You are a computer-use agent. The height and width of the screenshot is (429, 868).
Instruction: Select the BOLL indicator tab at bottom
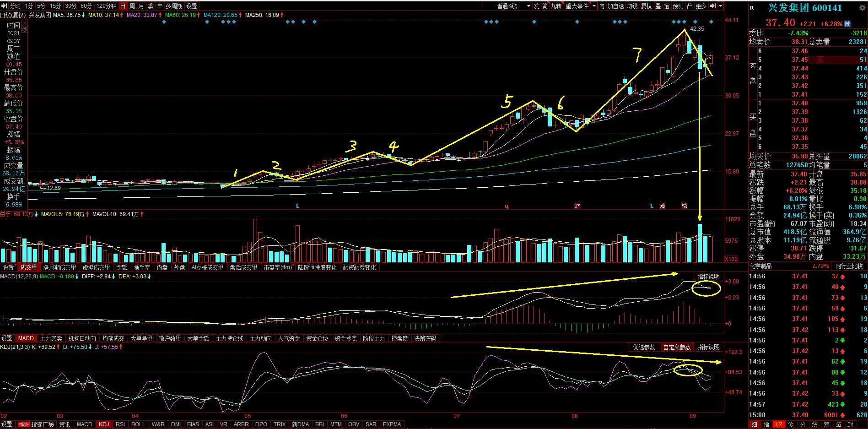138,424
